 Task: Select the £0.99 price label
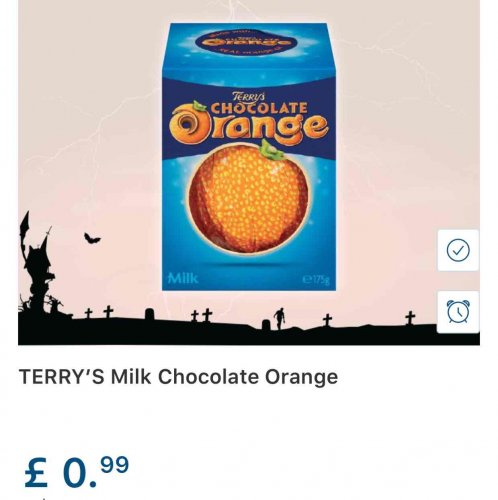click(x=76, y=472)
